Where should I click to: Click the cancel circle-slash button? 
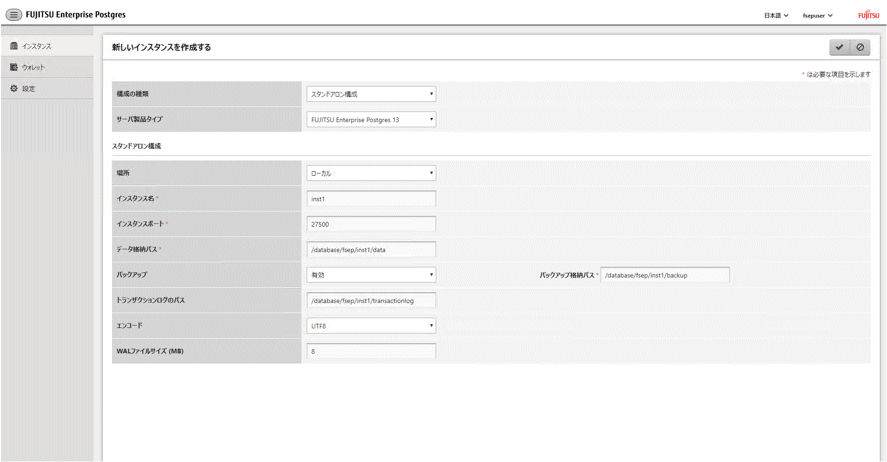pos(860,48)
